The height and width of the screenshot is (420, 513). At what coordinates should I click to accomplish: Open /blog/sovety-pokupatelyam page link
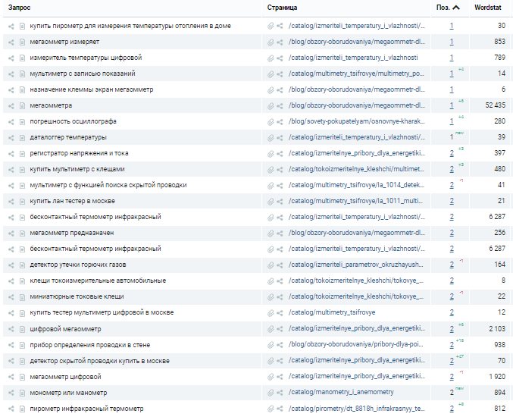coord(357,121)
